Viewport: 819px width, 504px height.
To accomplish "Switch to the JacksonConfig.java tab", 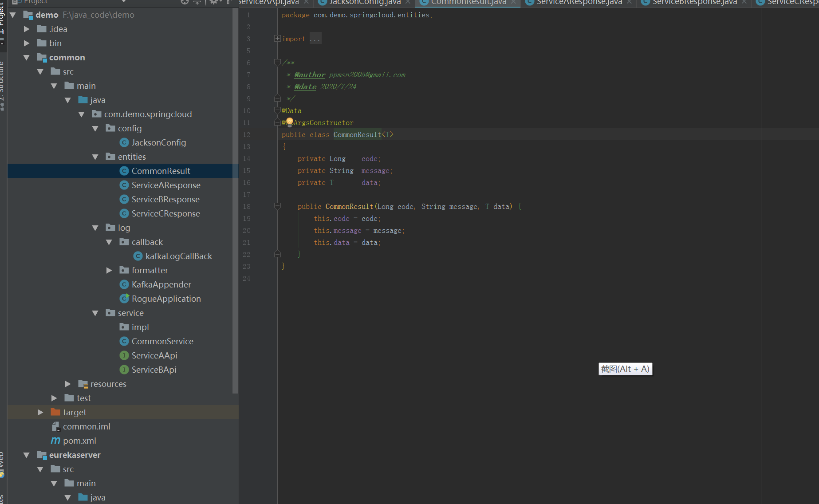I will pos(365,3).
